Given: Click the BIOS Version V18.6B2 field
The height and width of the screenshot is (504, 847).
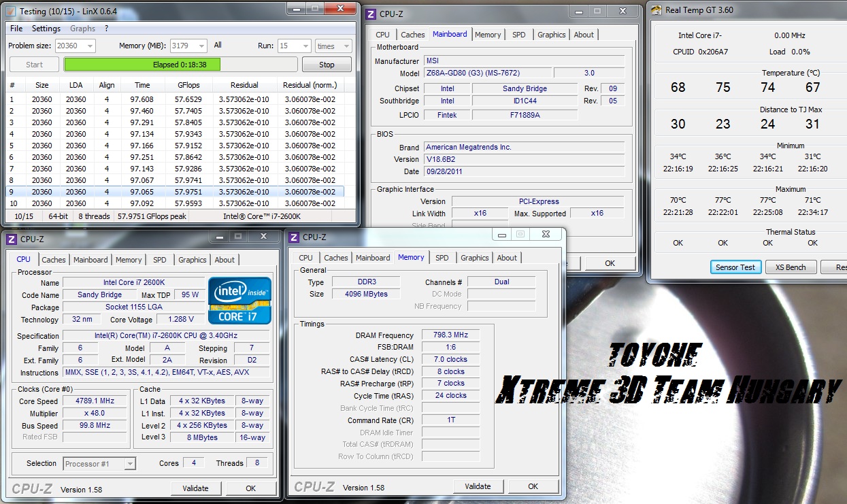Looking at the screenshot, I should (524, 159).
